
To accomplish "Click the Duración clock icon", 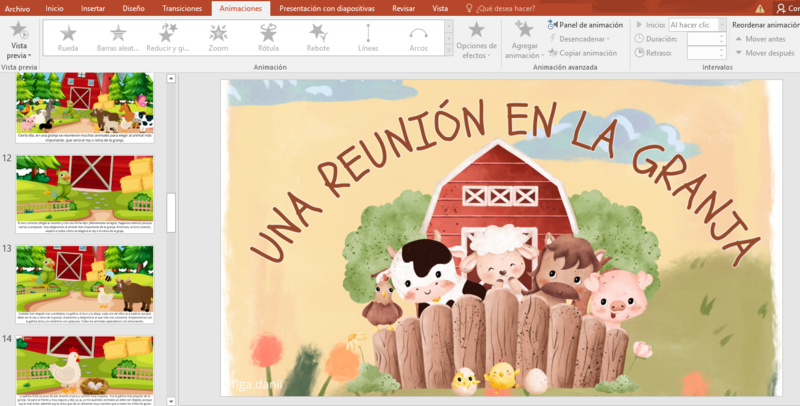I will click(639, 39).
